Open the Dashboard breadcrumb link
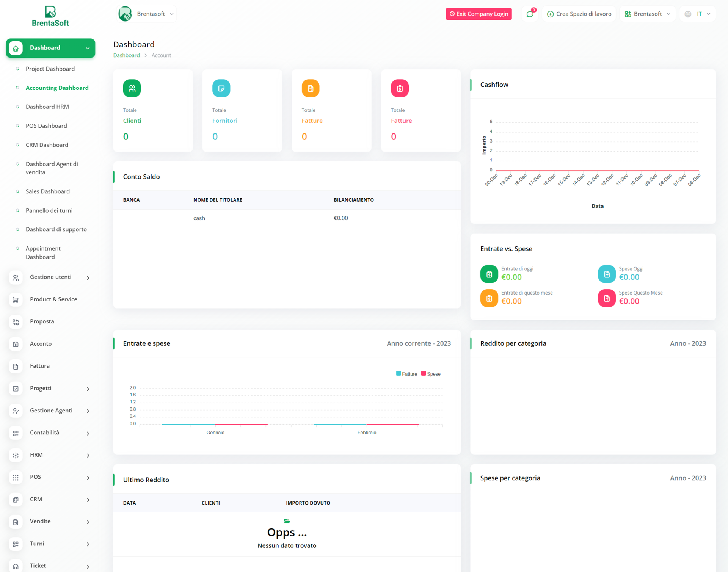728x572 pixels. click(x=126, y=55)
